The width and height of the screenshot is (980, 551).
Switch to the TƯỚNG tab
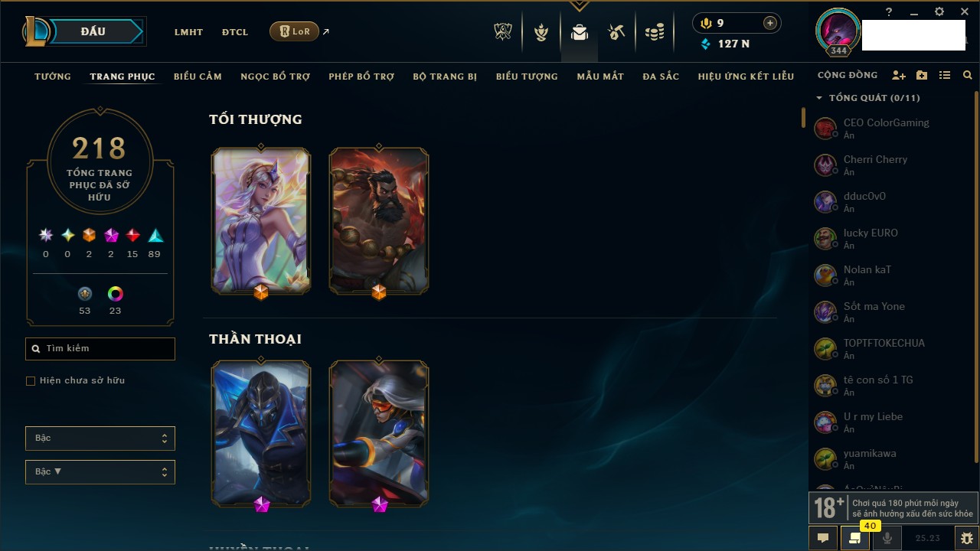[x=53, y=77]
